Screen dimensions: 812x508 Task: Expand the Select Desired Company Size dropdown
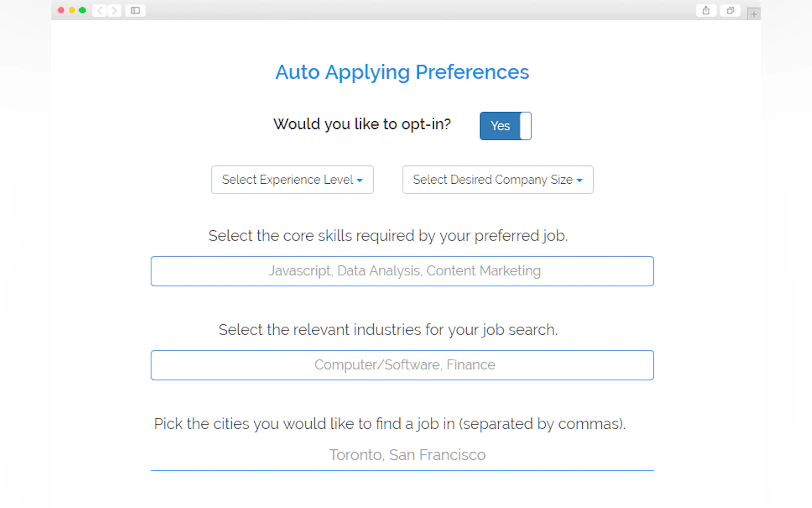pyautogui.click(x=497, y=180)
